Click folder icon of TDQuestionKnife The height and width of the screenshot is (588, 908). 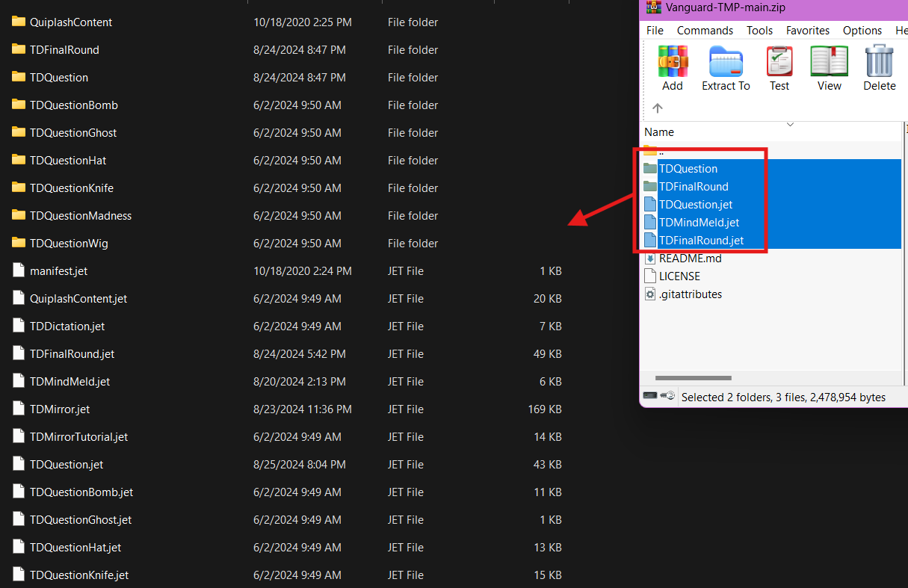[x=19, y=188]
